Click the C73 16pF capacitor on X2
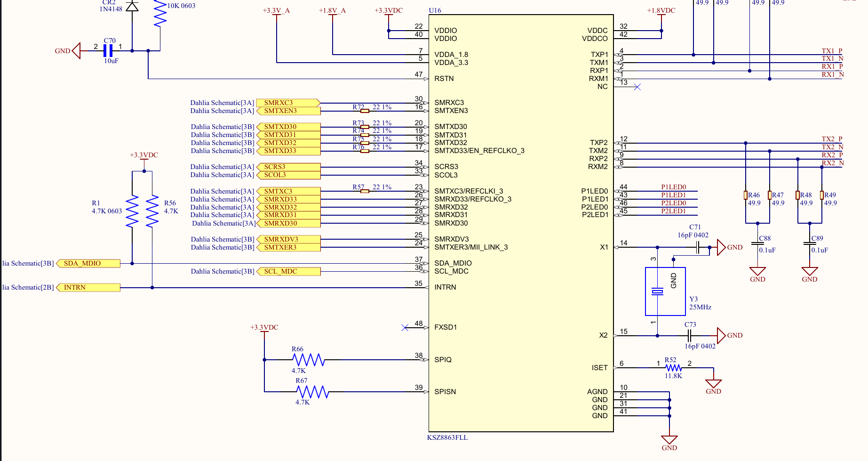Image resolution: width=868 pixels, height=461 pixels. click(x=689, y=335)
